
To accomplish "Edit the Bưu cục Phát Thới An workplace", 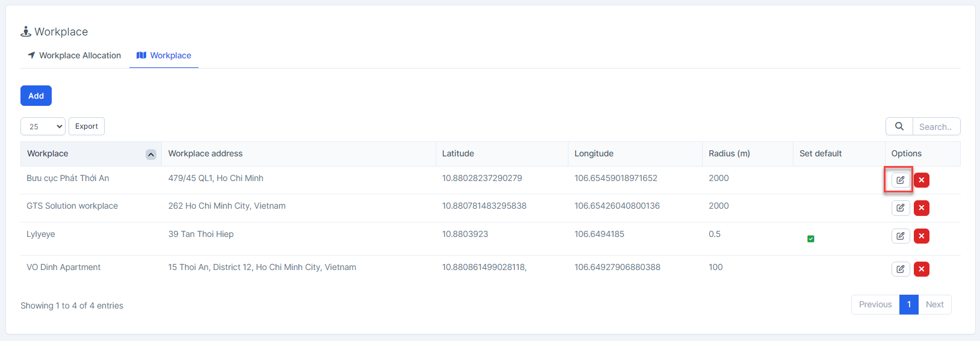I will [900, 180].
